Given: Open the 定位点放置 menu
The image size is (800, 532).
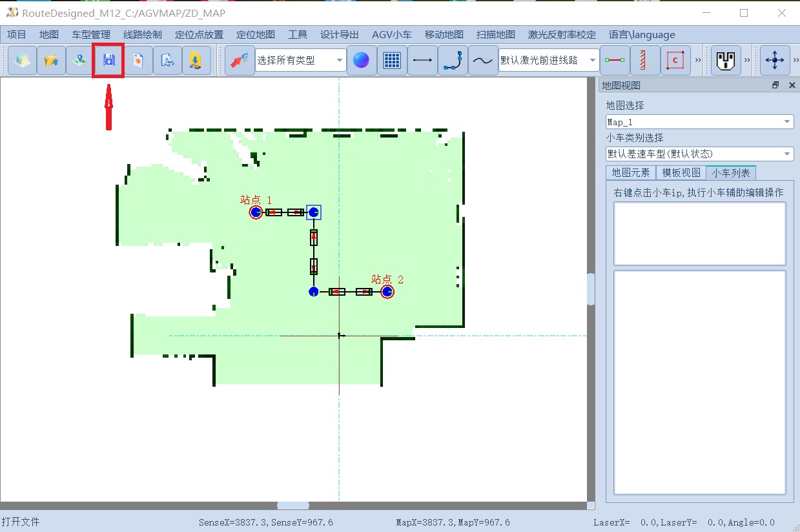Looking at the screenshot, I should pos(199,35).
